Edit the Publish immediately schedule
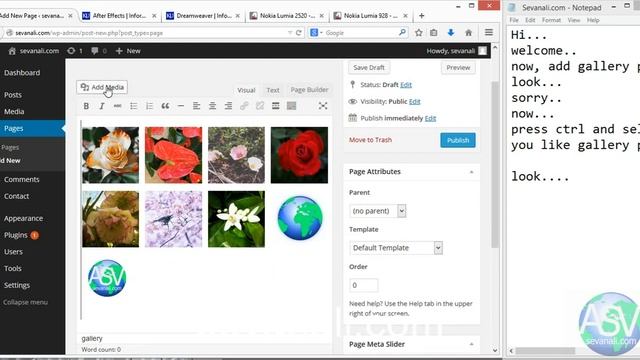 pyautogui.click(x=430, y=118)
